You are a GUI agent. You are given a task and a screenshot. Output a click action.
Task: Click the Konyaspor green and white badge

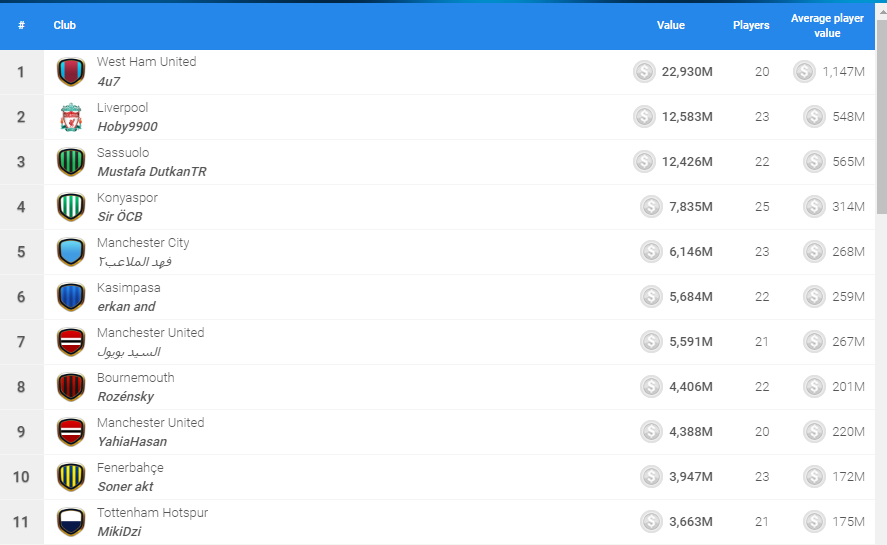pyautogui.click(x=71, y=207)
